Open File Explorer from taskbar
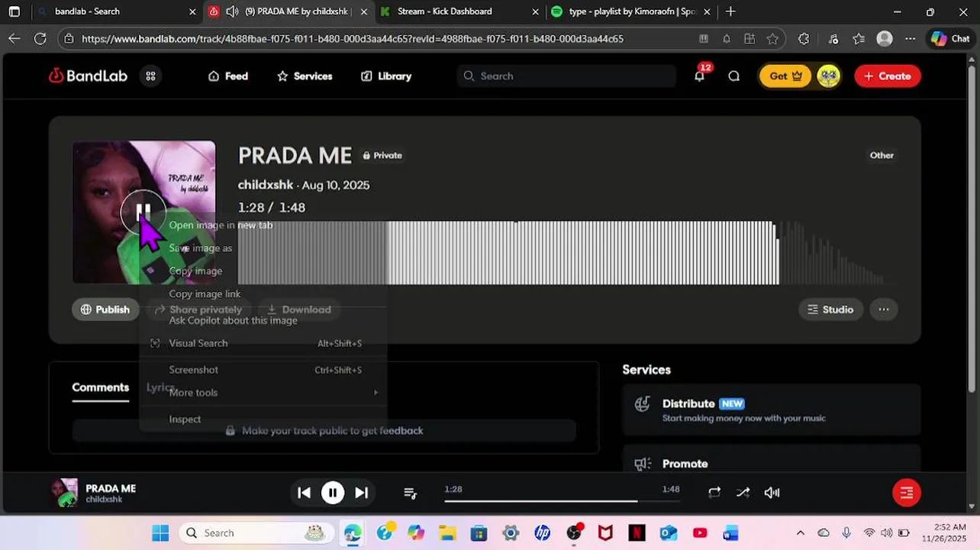 pos(447,532)
